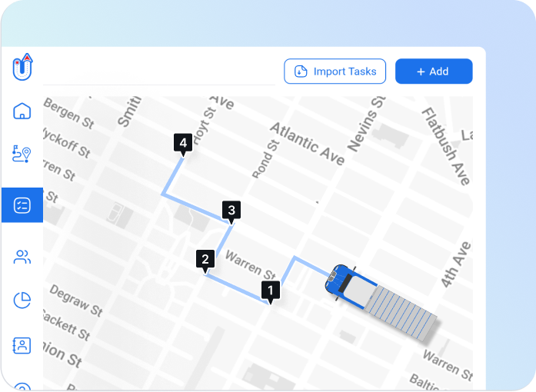Screen dimensions: 536x392
Task: Open the Home sidebar icon
Action: click(22, 111)
